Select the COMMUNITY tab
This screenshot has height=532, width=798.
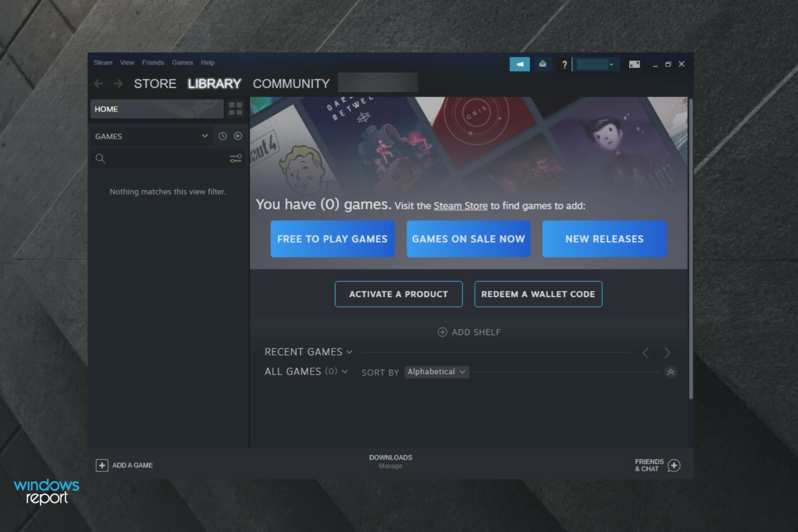point(291,83)
